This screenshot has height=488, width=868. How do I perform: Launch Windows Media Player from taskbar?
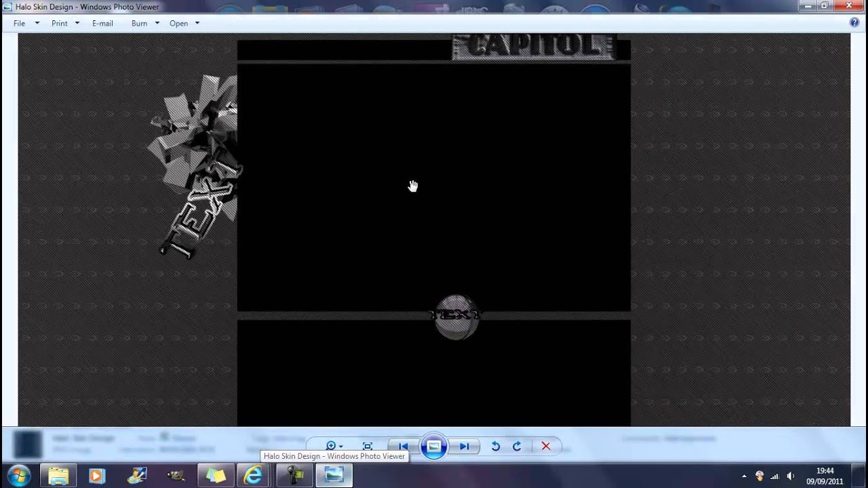96,476
